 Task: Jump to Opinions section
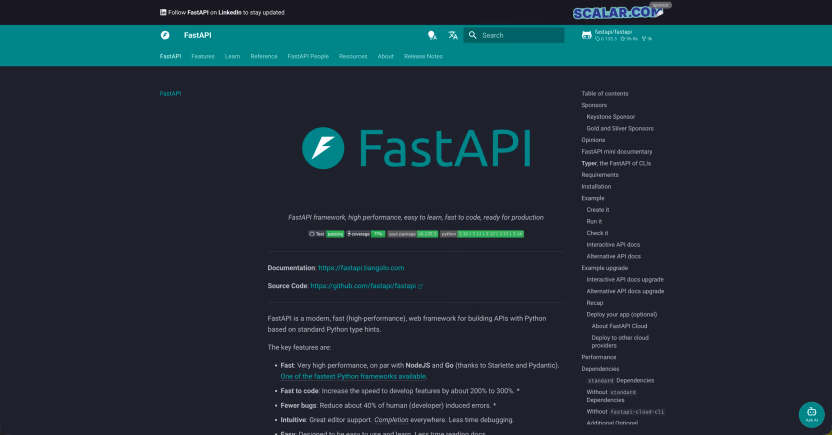click(x=593, y=140)
